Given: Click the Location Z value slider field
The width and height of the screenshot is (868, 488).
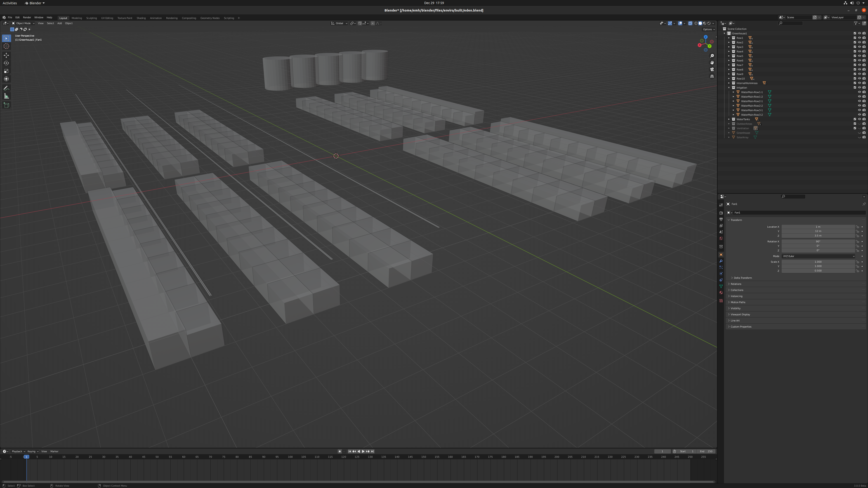Looking at the screenshot, I should (x=818, y=236).
